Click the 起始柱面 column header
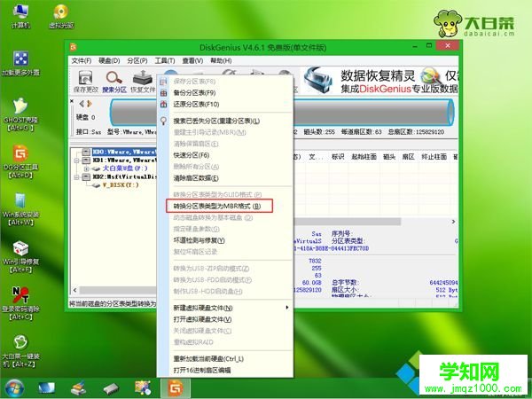Image resolution: width=532 pixels, height=399 pixels. 364,157
